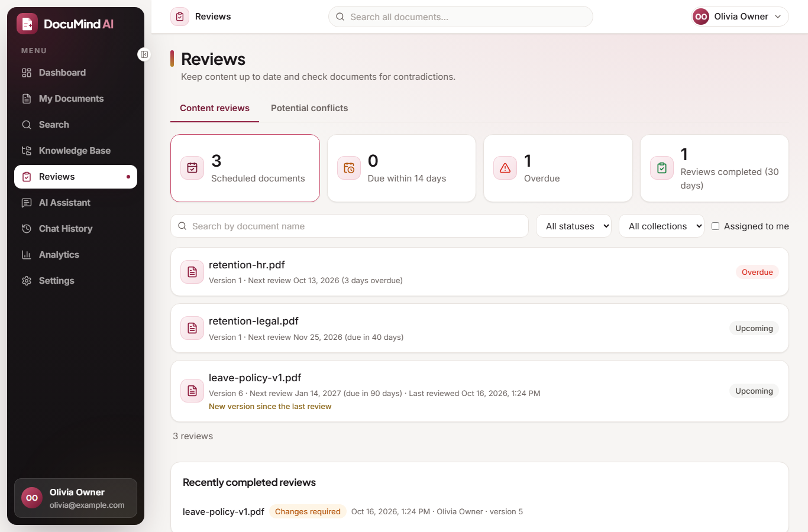Open Analytics from the sidebar menu
The width and height of the screenshot is (808, 532).
[76, 255]
